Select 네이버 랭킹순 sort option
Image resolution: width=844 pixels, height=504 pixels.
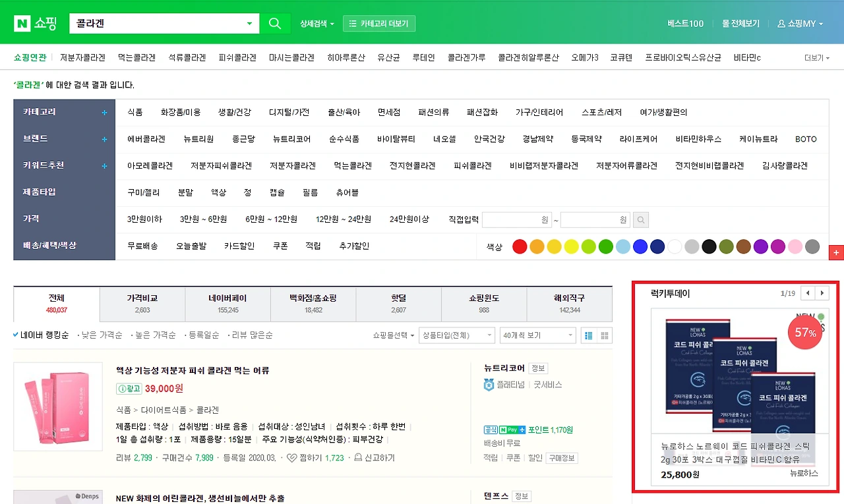41,335
